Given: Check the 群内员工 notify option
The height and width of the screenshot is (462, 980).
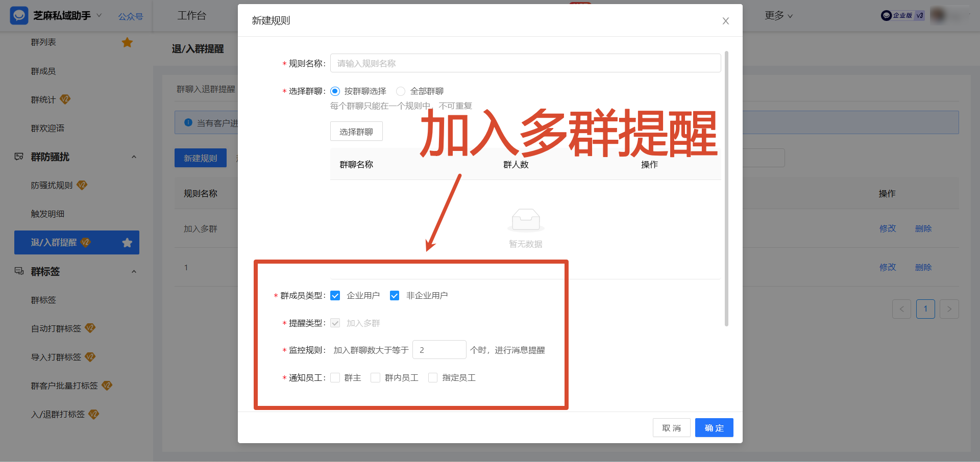Looking at the screenshot, I should [376, 378].
